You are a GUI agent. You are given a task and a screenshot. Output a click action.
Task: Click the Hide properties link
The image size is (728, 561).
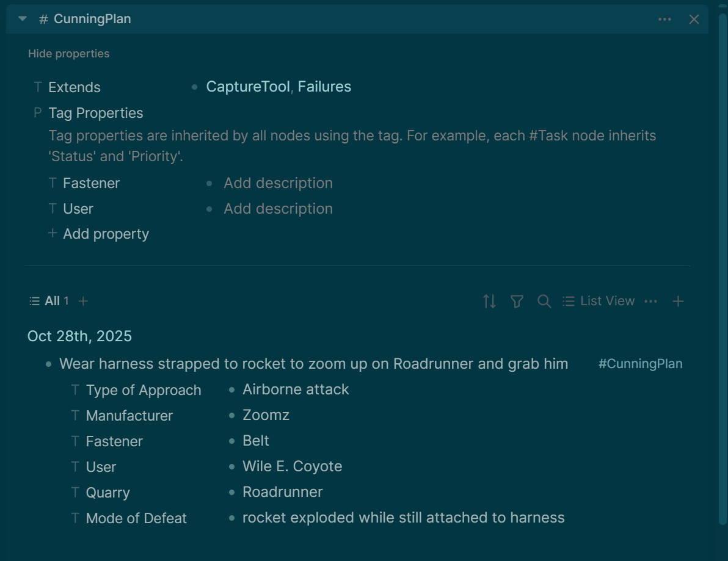coord(68,54)
